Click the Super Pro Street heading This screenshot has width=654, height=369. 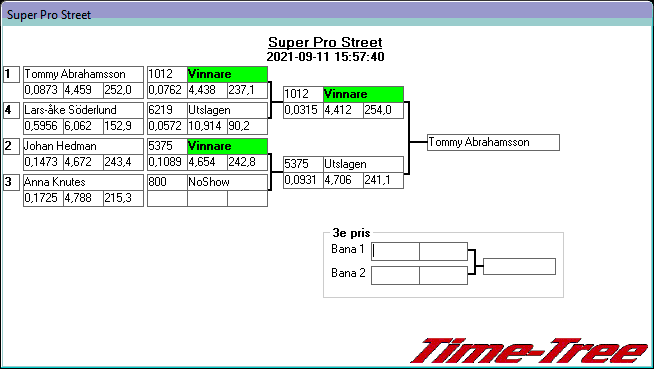pos(325,42)
